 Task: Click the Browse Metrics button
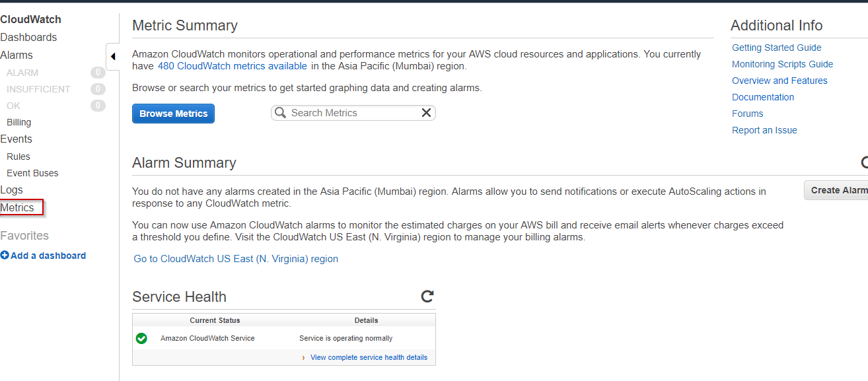click(173, 114)
